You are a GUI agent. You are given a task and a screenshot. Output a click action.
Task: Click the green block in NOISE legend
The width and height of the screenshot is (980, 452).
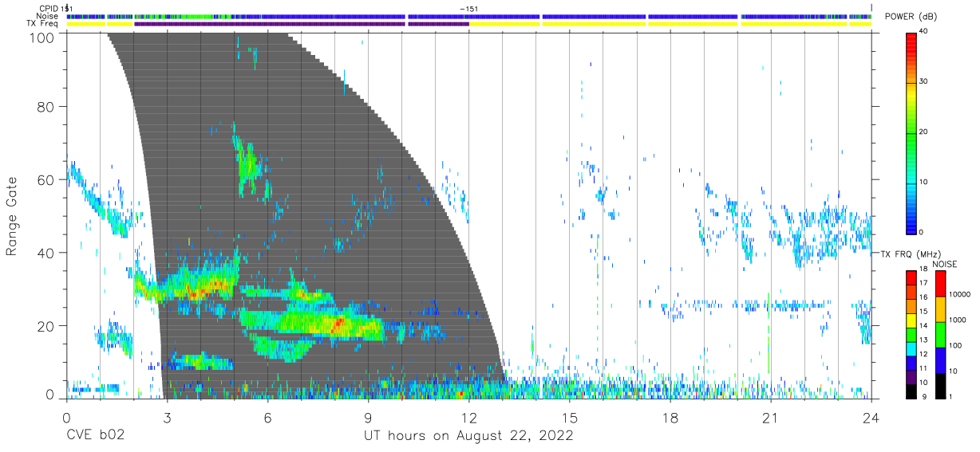[x=940, y=334]
